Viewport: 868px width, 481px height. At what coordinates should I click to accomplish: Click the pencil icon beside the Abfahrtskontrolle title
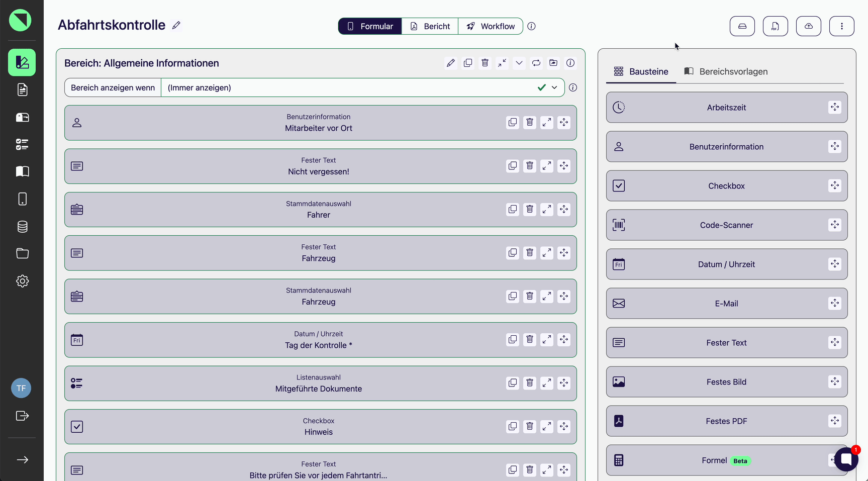(x=176, y=26)
